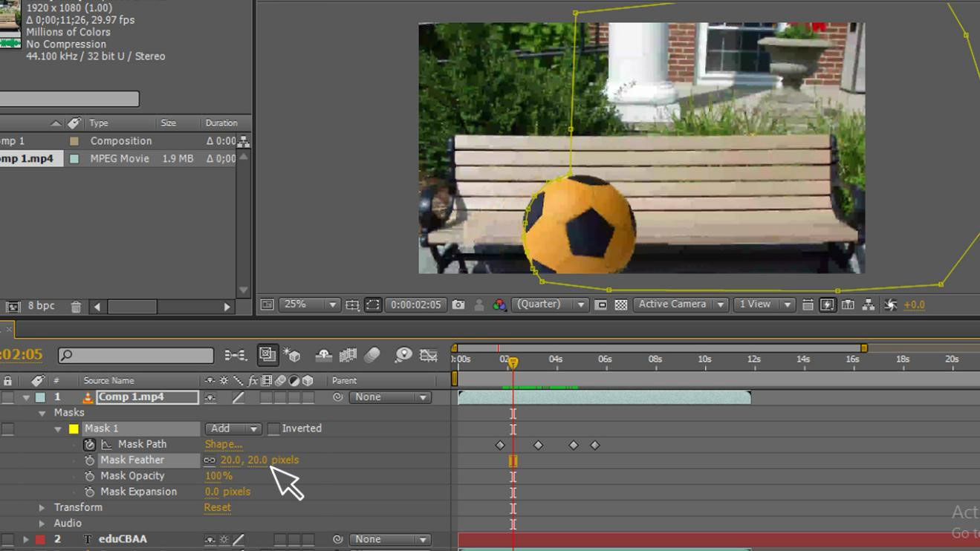
Task: Check the Inverted checkbox for Mask 1
Action: [x=273, y=428]
